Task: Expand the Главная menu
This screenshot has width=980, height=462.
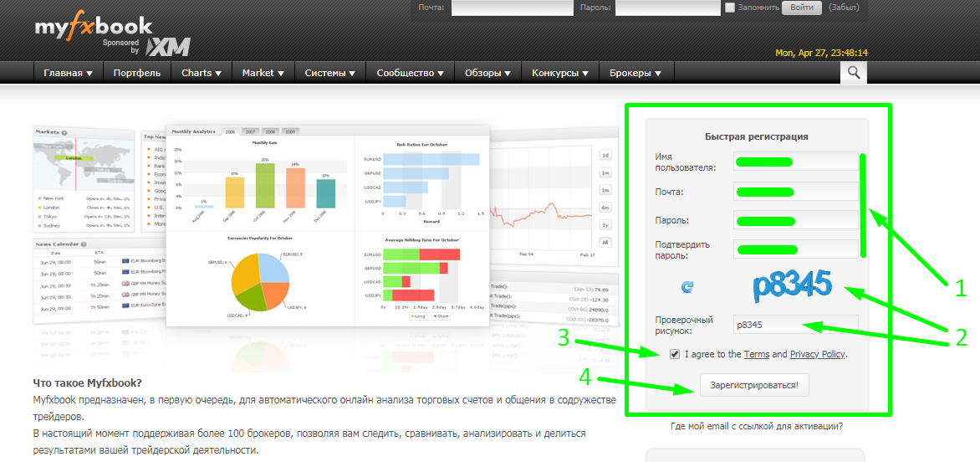Action: tap(68, 73)
